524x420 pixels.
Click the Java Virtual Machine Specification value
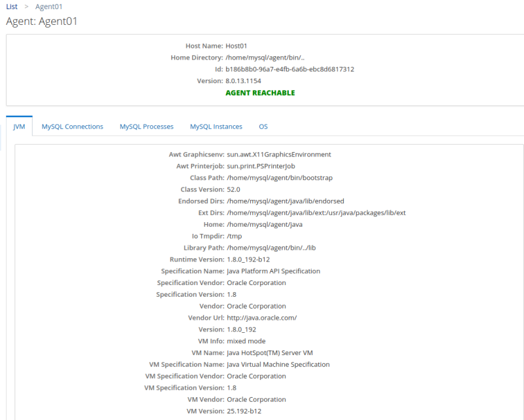(278, 365)
